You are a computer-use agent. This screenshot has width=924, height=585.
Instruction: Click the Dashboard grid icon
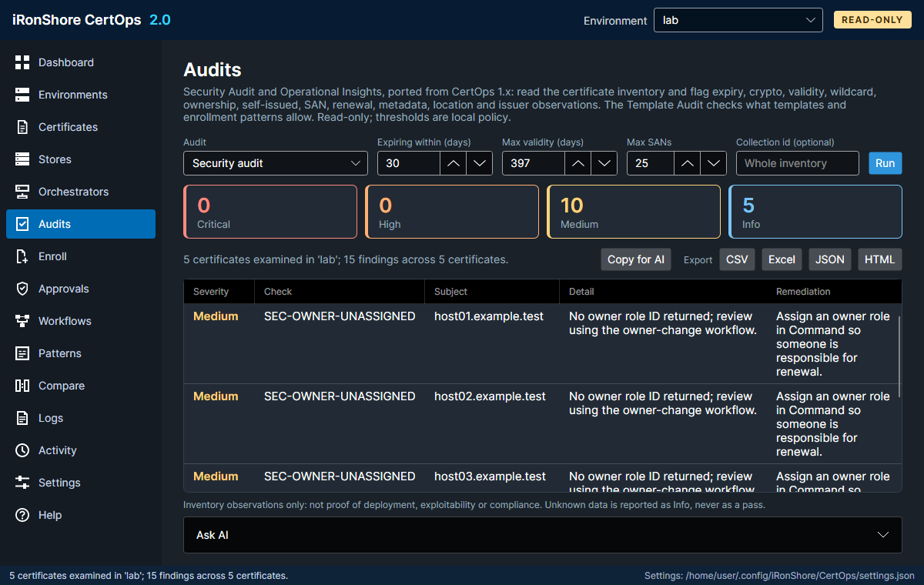coord(22,62)
